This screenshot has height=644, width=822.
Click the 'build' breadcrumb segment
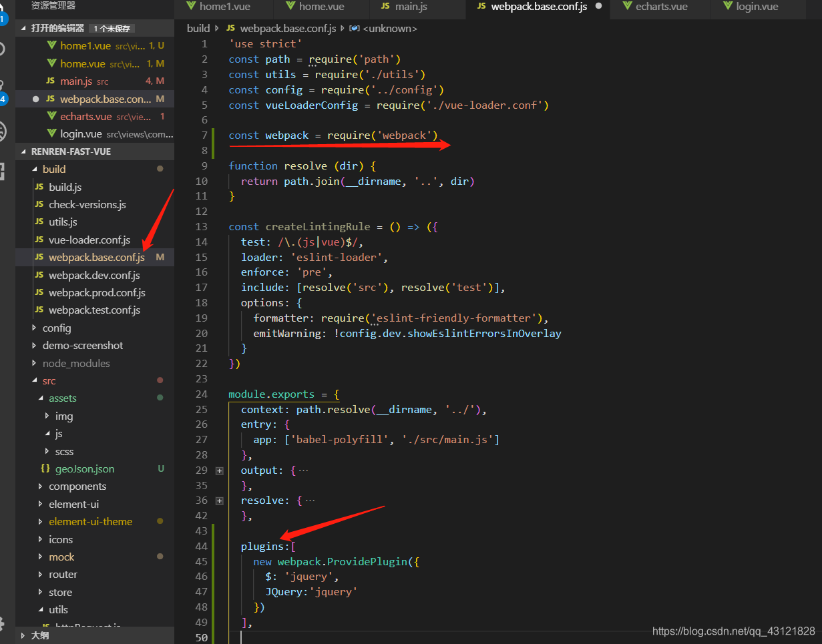[x=198, y=29]
